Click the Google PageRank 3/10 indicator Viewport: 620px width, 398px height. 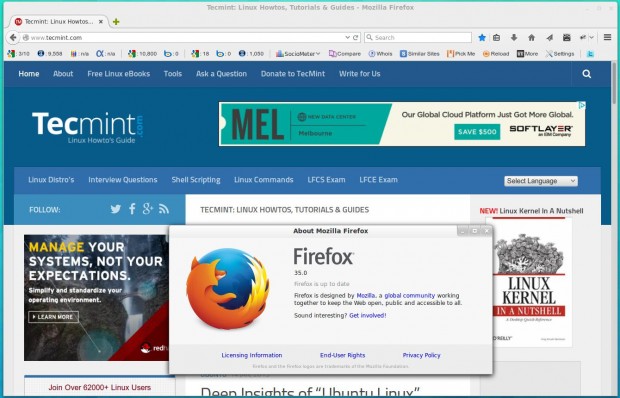point(19,54)
